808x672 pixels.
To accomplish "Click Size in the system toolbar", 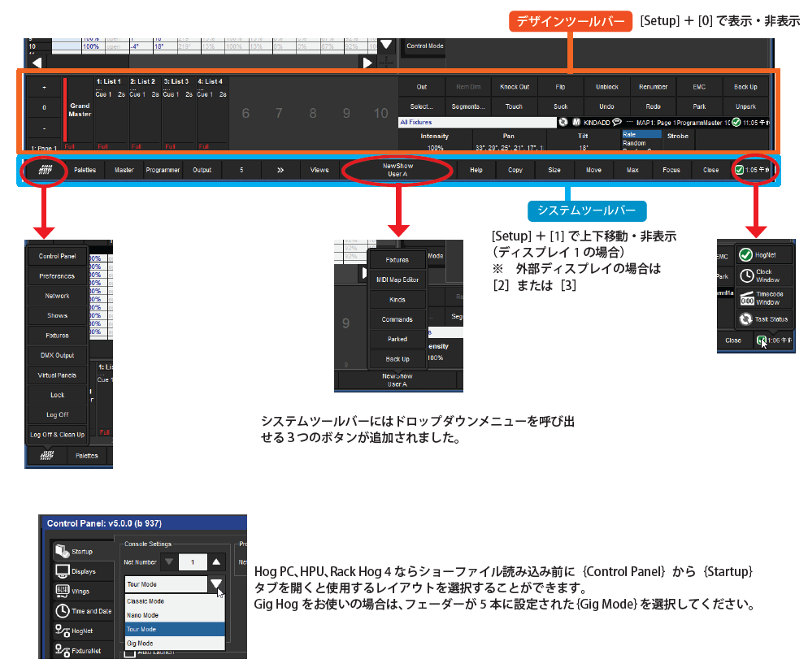I will 554,170.
